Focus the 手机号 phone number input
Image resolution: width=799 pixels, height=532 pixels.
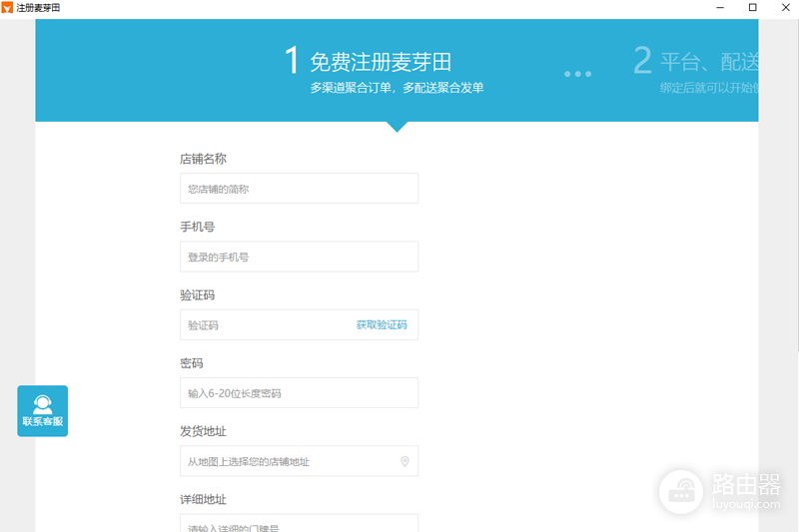pos(299,257)
